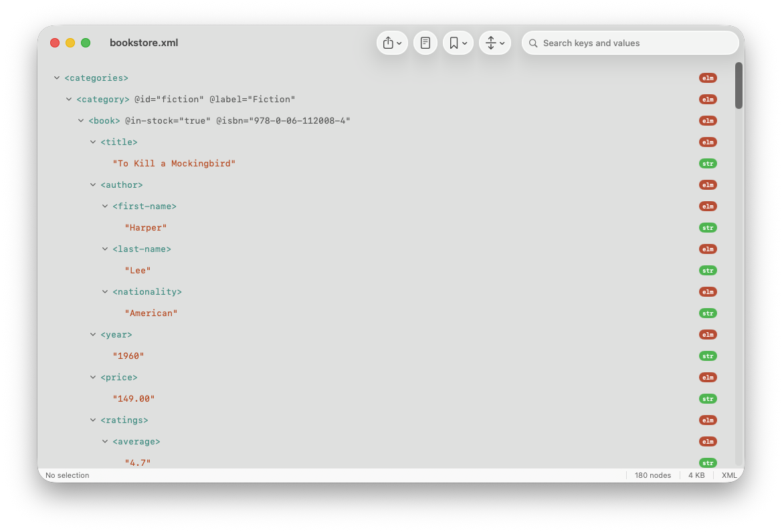Click the elm badge beside ratings
782x532 pixels.
[x=708, y=420]
